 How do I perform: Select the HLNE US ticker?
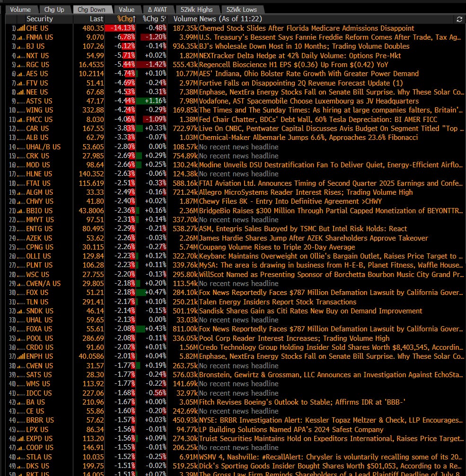coord(39,174)
